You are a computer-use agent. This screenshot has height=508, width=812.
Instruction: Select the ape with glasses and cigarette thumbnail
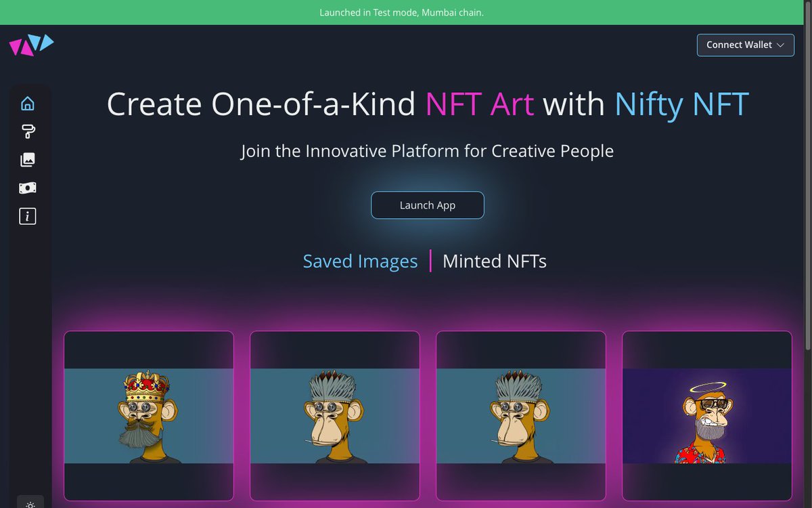334,415
